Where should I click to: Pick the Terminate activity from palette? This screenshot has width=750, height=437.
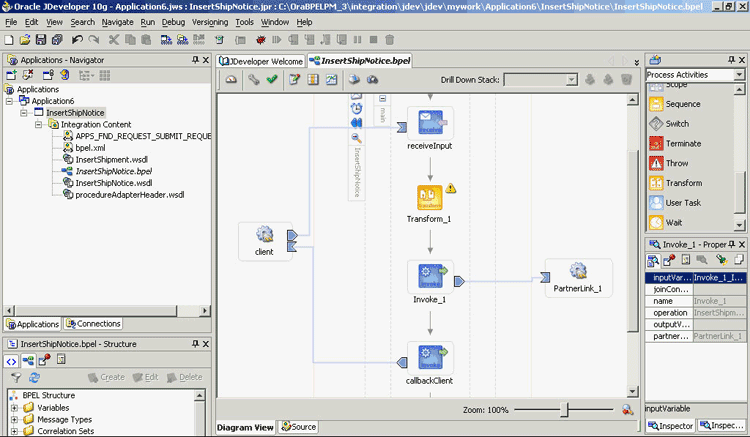point(675,143)
